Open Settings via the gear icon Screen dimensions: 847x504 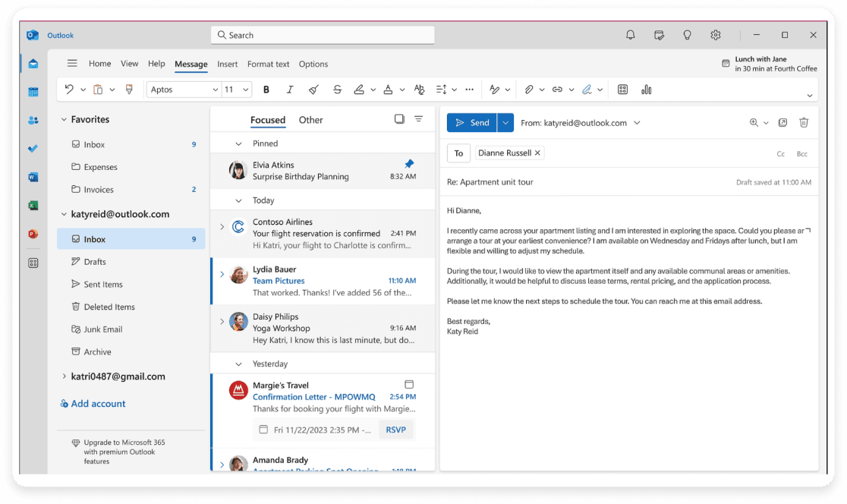[715, 35]
